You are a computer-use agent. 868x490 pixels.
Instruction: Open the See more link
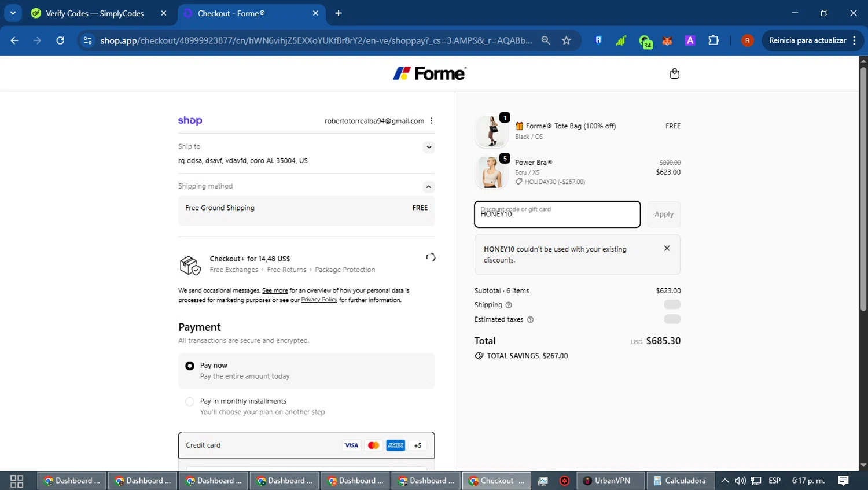275,290
